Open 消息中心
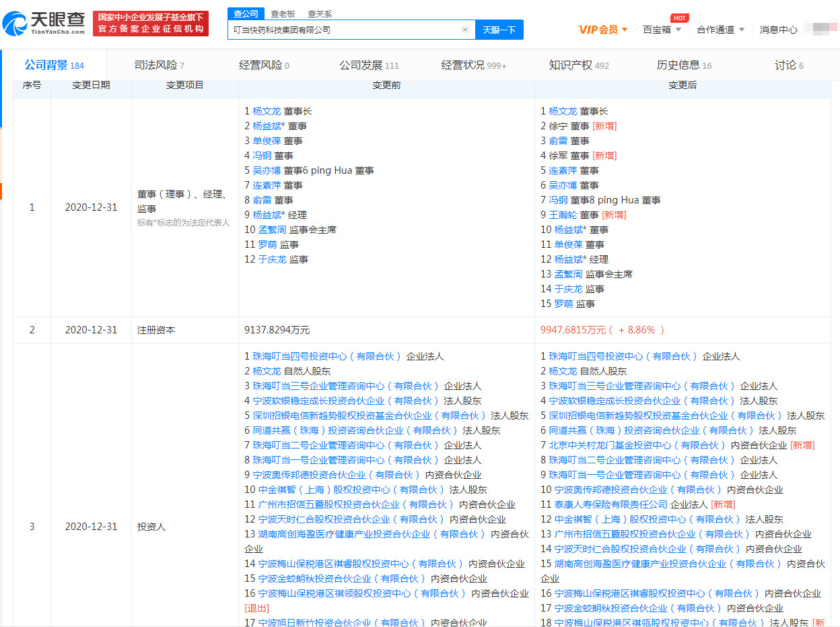The width and height of the screenshot is (840, 627). click(778, 30)
